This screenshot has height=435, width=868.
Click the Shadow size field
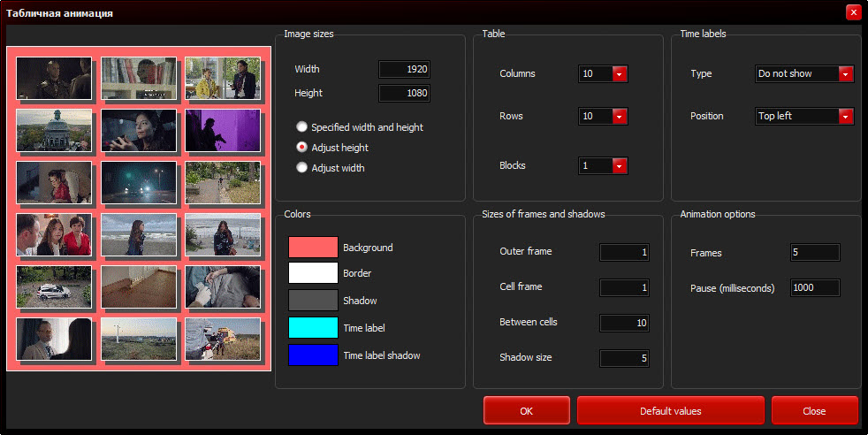tap(624, 358)
